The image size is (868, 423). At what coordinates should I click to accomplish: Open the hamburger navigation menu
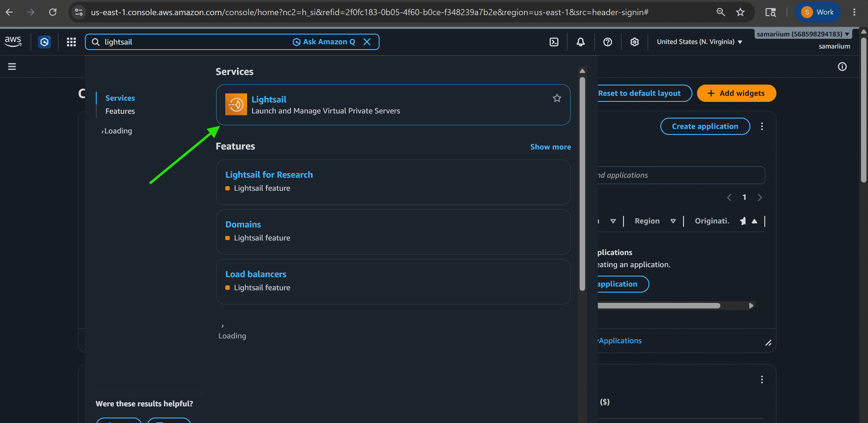coord(12,66)
